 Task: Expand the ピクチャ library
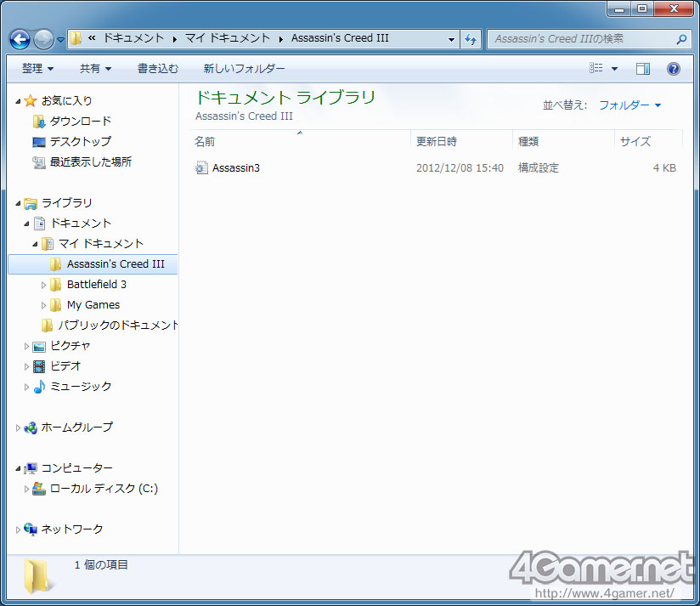tap(26, 346)
